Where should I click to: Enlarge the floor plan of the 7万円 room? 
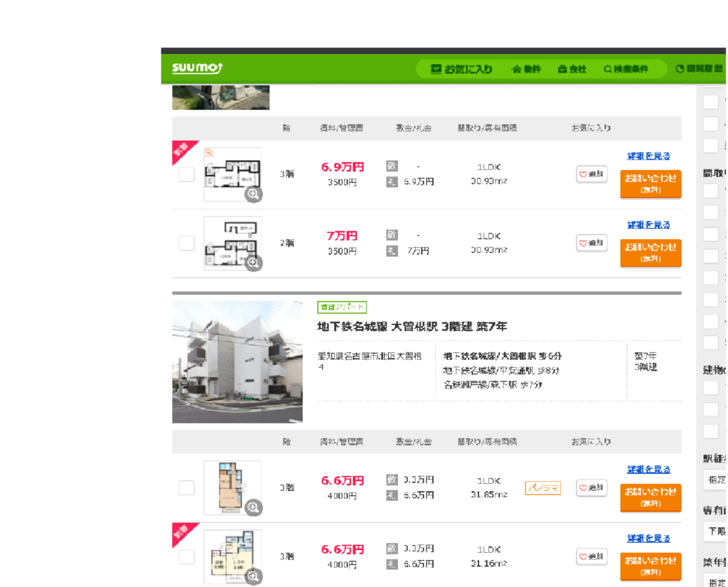tap(253, 263)
